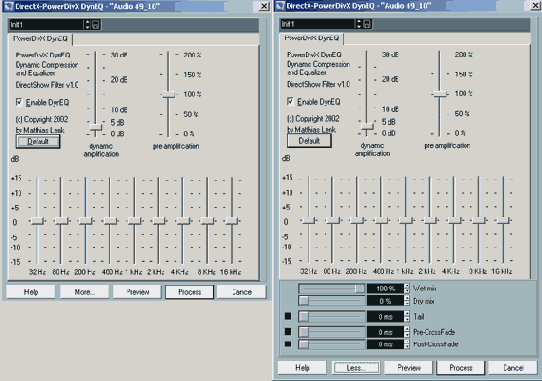Screen dimensions: 542x381
Task: Click the preset save icon in right window
Action: click(x=367, y=24)
